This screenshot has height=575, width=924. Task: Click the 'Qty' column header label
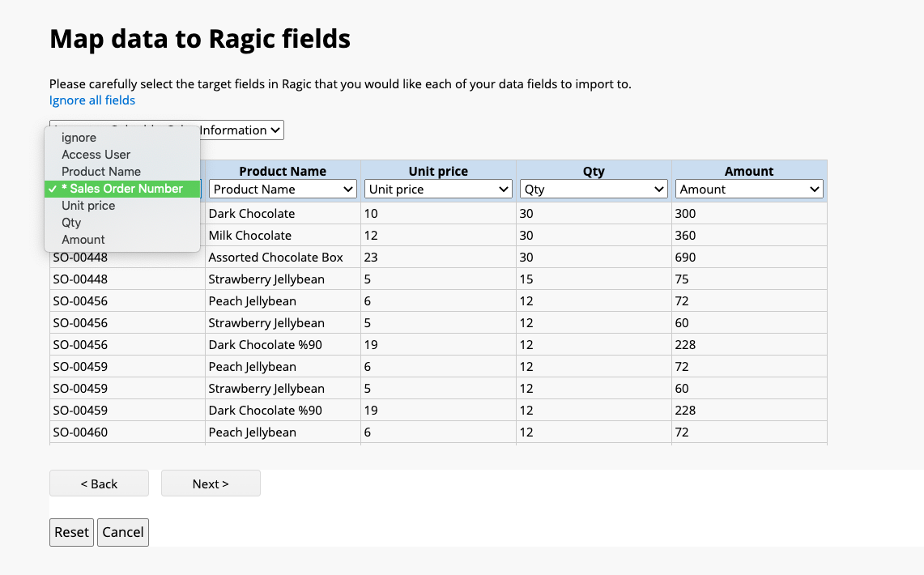point(594,171)
